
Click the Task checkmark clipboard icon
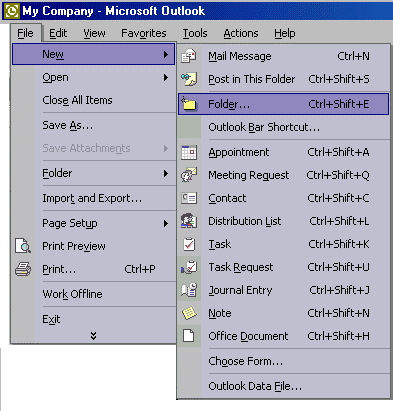(x=189, y=244)
